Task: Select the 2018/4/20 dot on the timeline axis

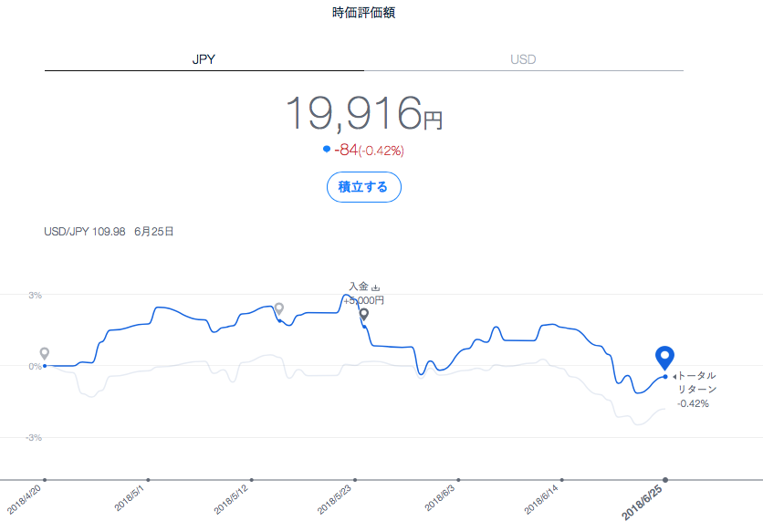Action: pyautogui.click(x=45, y=480)
